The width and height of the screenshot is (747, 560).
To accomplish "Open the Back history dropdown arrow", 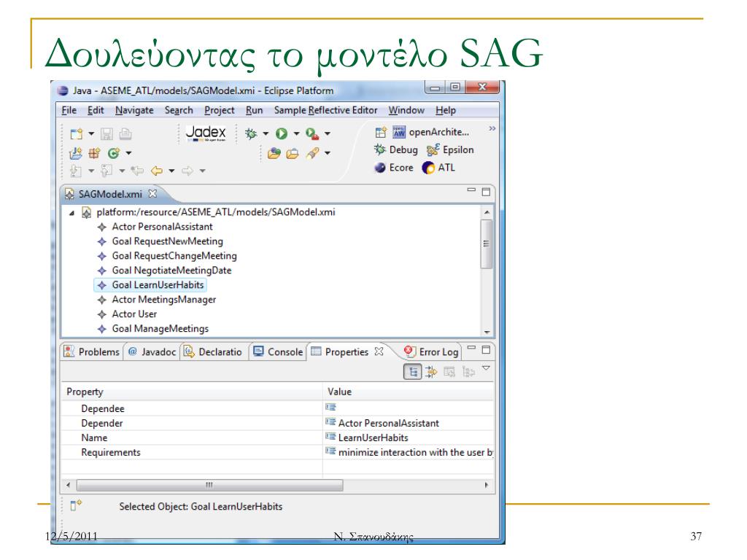I will point(171,171).
